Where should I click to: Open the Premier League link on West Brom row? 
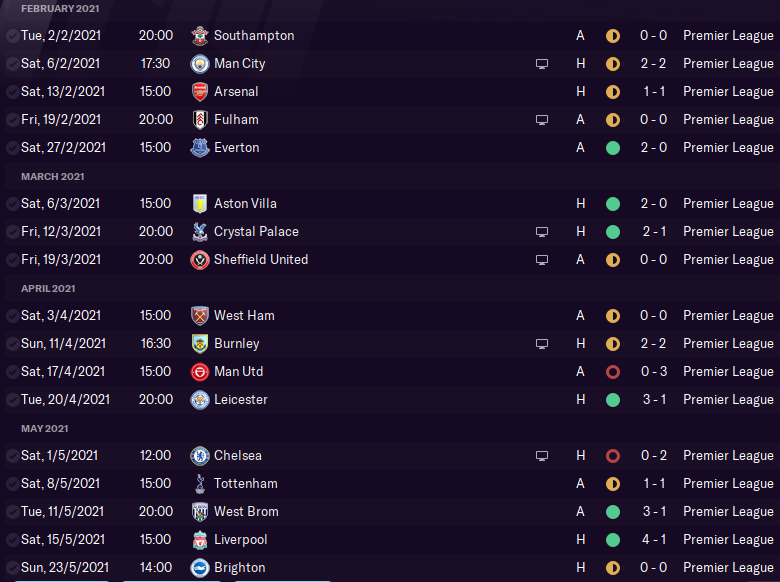point(728,512)
